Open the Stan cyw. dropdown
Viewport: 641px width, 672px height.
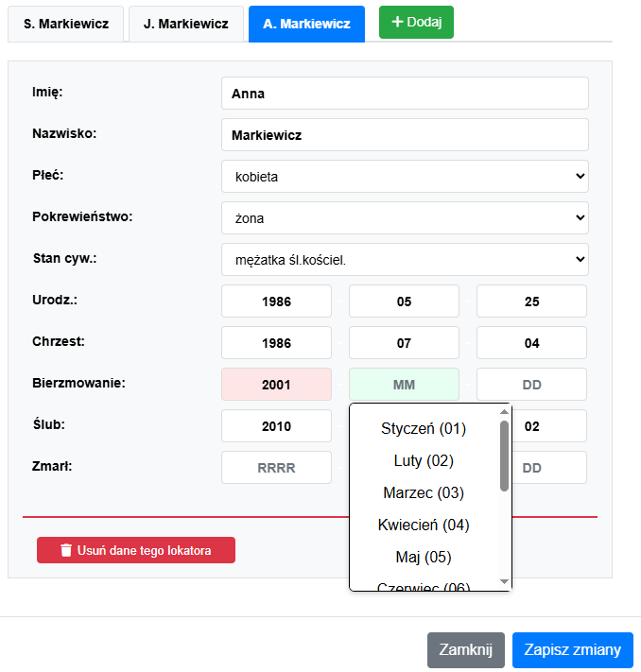click(x=405, y=259)
